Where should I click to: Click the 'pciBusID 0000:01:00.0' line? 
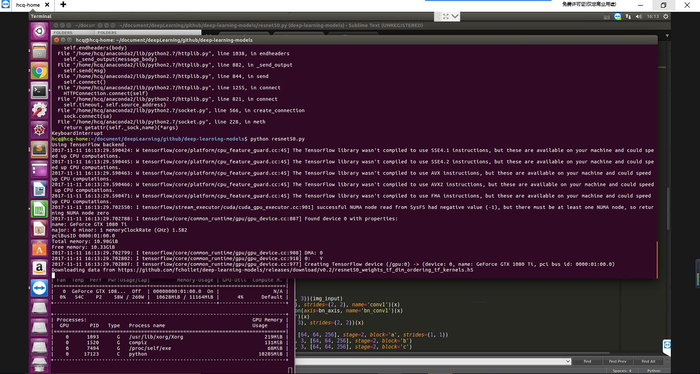click(83, 235)
